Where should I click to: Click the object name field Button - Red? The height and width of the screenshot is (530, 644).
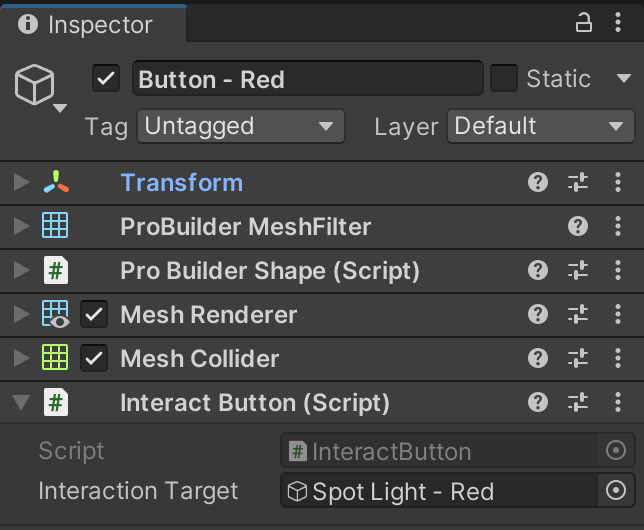coord(306,79)
